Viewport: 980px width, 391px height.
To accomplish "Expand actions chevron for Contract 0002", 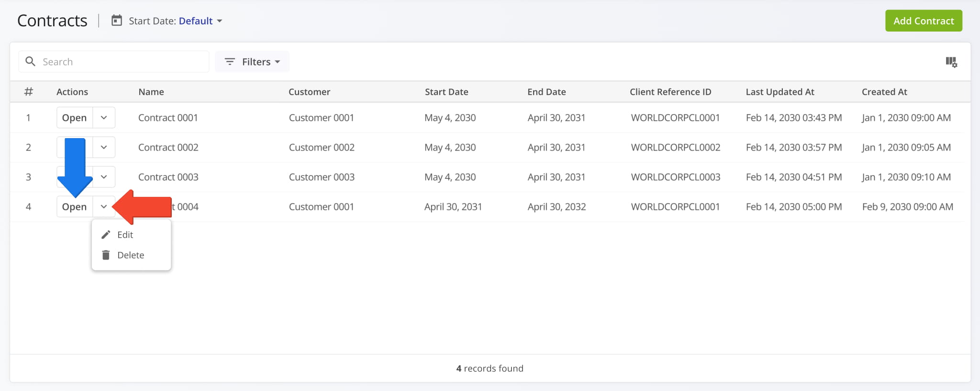I will coord(104,147).
